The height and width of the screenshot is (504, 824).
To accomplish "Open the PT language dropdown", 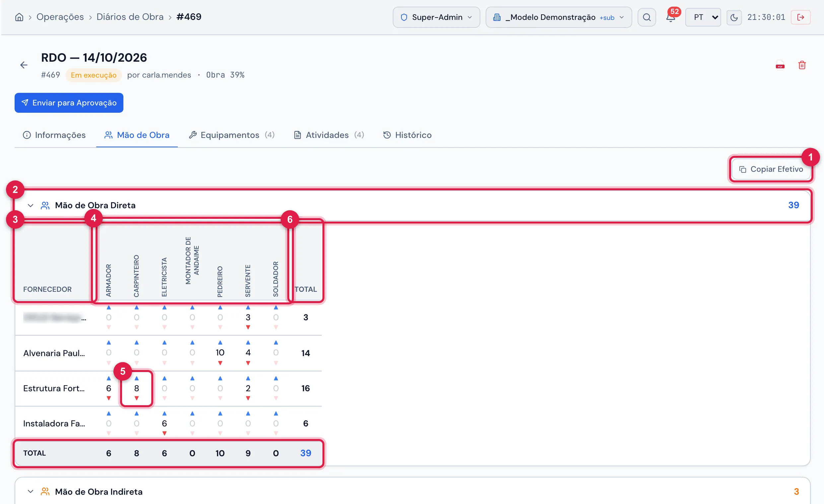I will 703,17.
